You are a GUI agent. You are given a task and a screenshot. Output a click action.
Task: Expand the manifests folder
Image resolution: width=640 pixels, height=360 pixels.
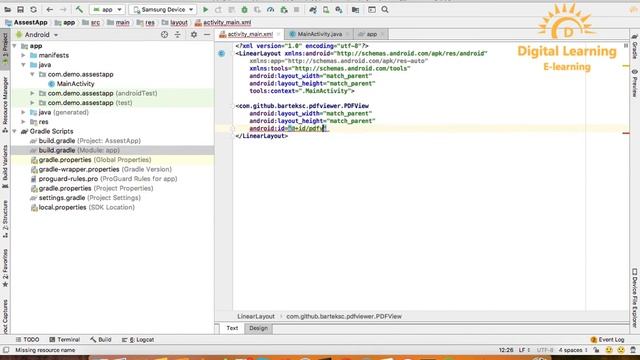point(24,55)
